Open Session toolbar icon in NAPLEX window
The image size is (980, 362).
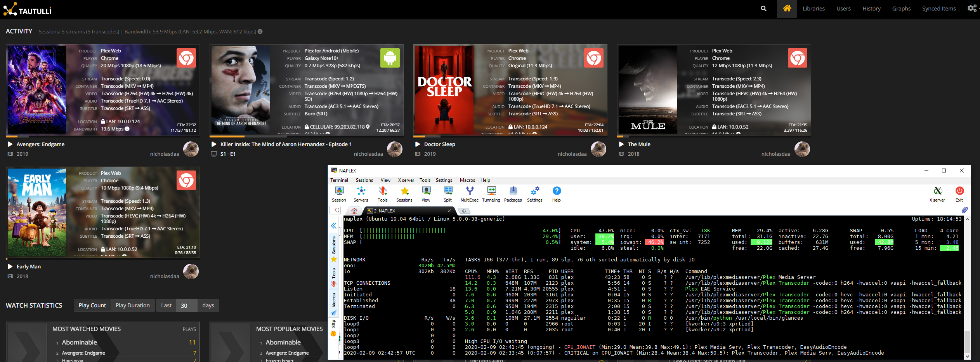coord(339,194)
